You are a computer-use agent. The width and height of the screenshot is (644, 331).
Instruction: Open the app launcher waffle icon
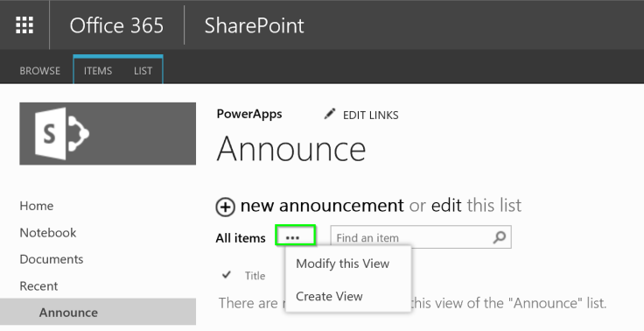24,25
